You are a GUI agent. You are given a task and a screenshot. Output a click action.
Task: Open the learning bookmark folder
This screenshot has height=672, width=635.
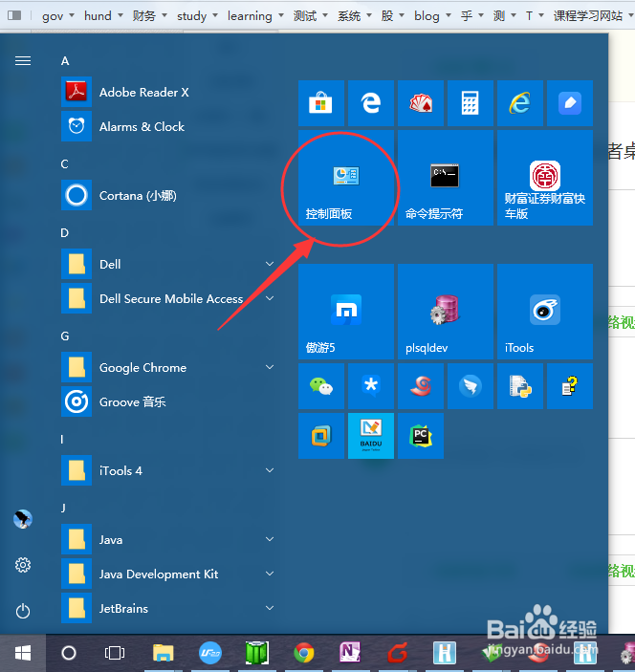[255, 16]
